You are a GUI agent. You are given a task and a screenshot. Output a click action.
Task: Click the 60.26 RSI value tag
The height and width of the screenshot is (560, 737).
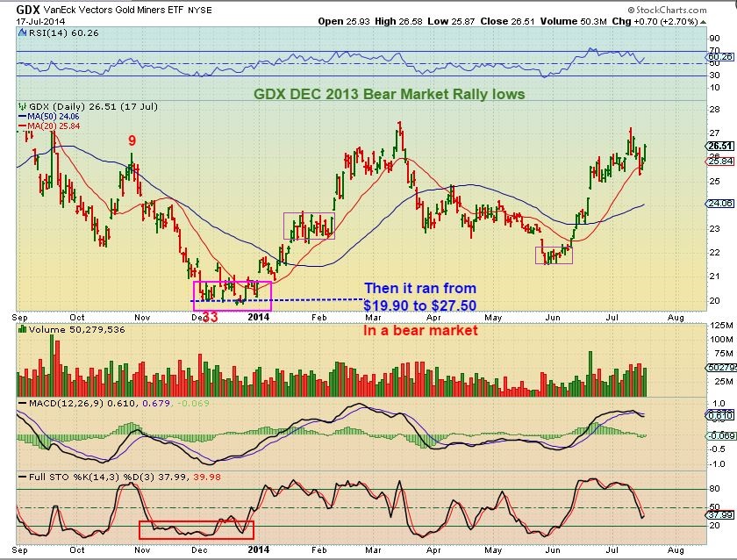tap(720, 57)
